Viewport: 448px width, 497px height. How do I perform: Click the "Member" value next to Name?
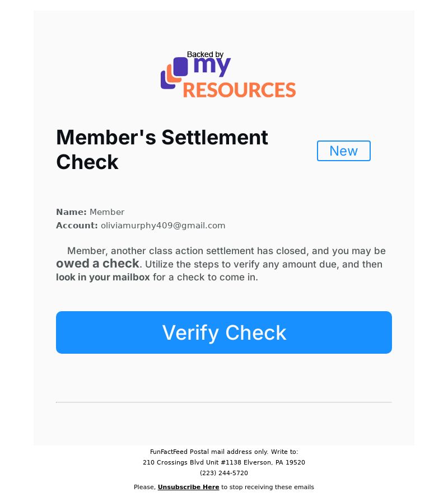click(x=107, y=212)
